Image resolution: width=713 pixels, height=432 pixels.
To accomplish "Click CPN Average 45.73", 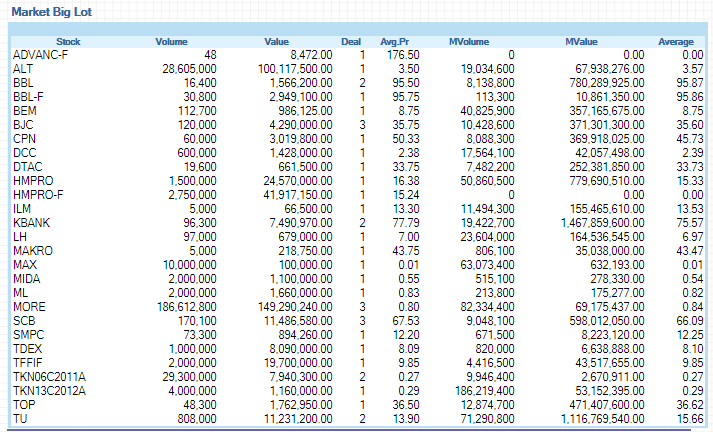I will tap(690, 139).
